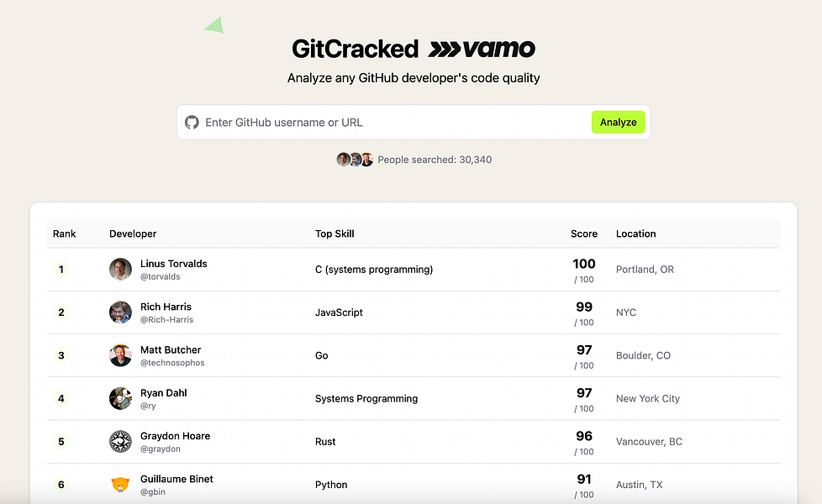Click the GitCracked title text
This screenshot has width=822, height=504.
[355, 48]
